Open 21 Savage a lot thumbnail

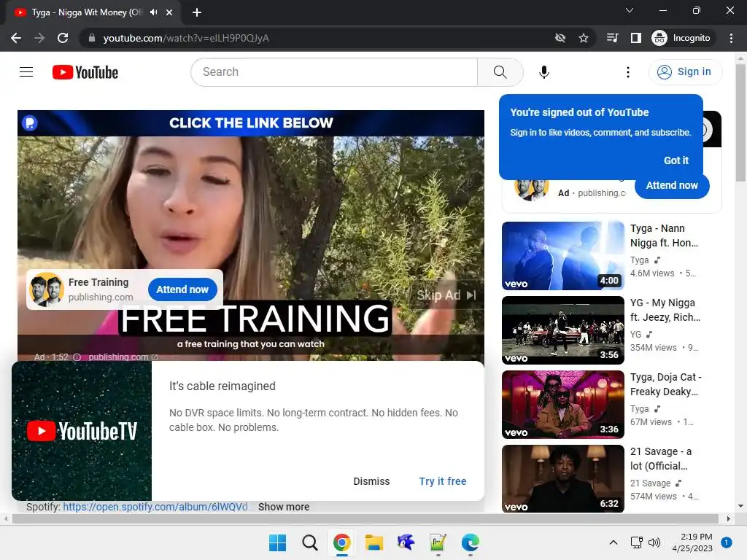[x=563, y=478]
